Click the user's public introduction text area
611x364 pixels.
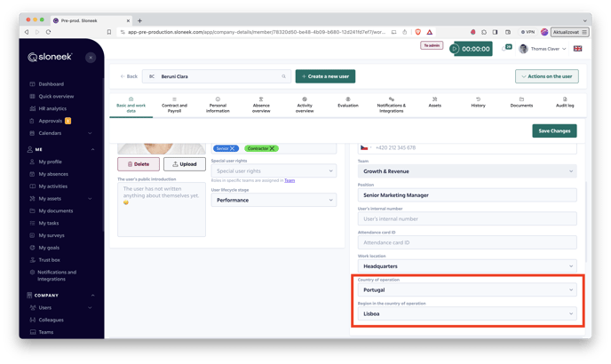(162, 210)
